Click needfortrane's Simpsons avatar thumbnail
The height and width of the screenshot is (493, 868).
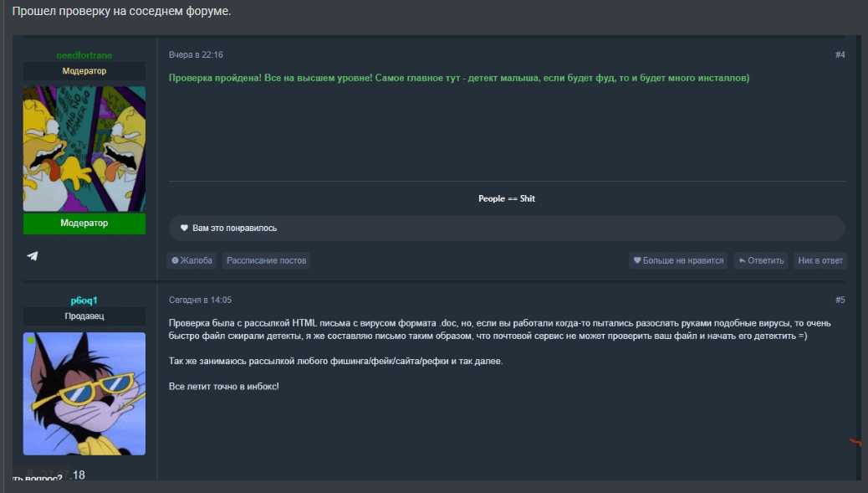(x=84, y=149)
